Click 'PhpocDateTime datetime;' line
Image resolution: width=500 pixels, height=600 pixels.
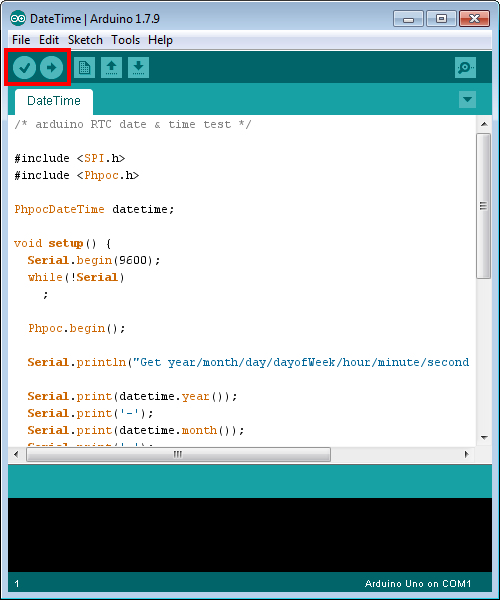click(94, 209)
